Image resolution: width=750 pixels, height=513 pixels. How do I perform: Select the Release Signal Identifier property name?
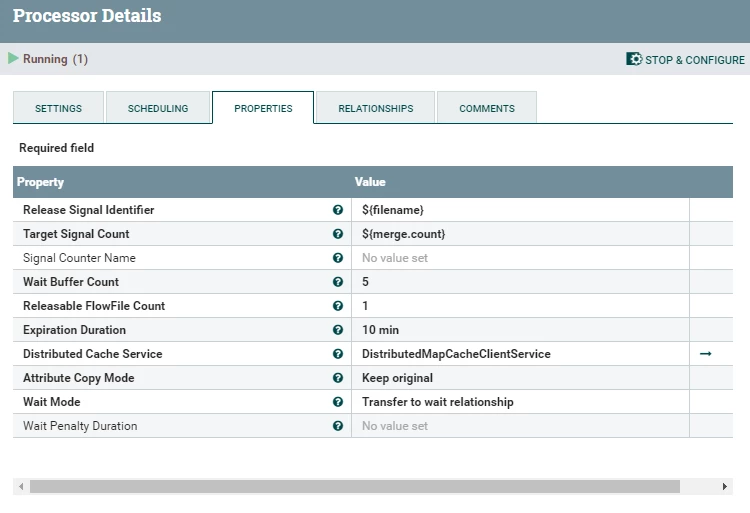click(x=88, y=210)
